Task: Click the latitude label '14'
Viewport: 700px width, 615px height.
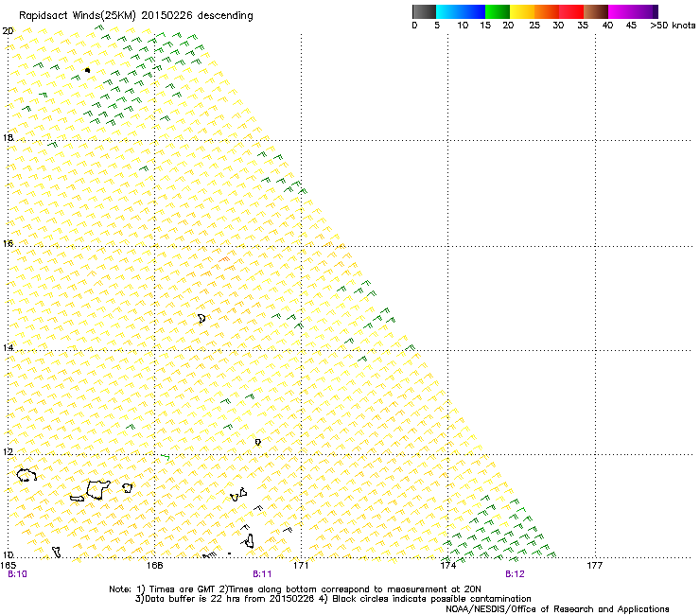Action: coord(8,347)
